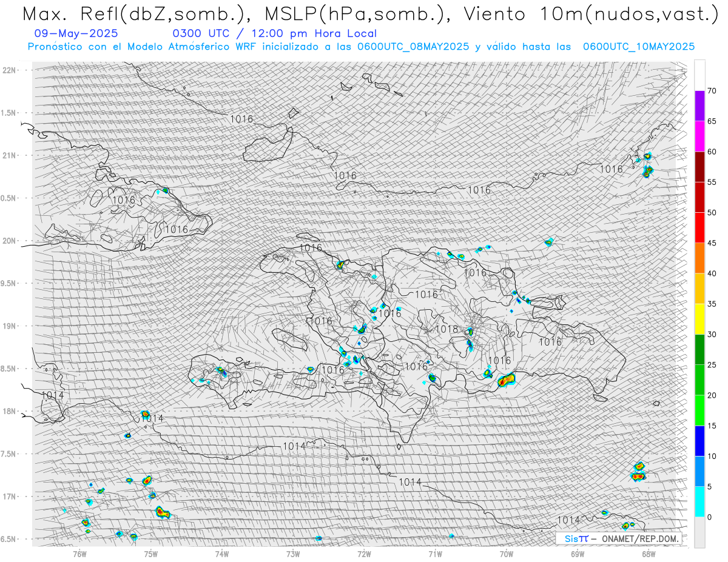
Task: Click the '40' colorbar scale number
Action: point(712,273)
